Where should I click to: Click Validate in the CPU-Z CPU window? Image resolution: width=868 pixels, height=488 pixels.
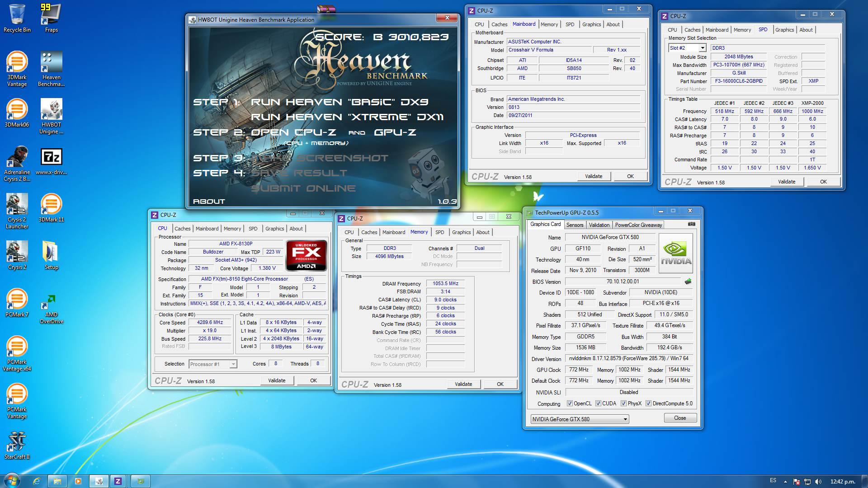tap(277, 380)
